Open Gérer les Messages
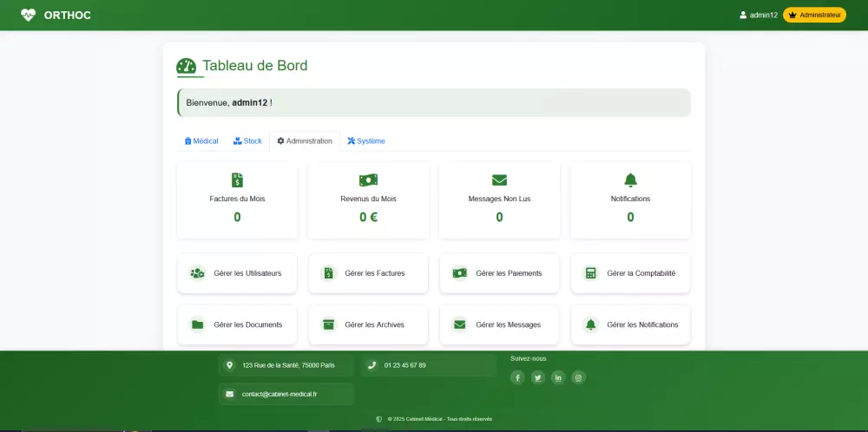 pos(499,324)
